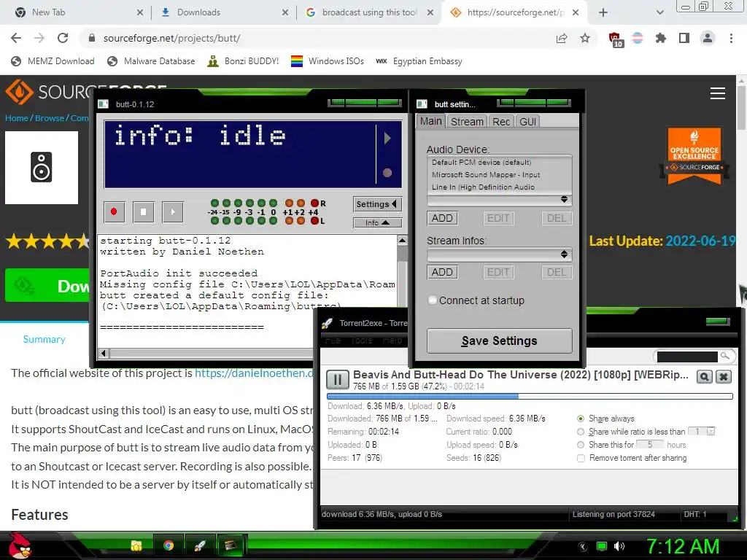Screen dimensions: 747x560
Task: Go back with the browser back arrow
Action: click(16, 38)
